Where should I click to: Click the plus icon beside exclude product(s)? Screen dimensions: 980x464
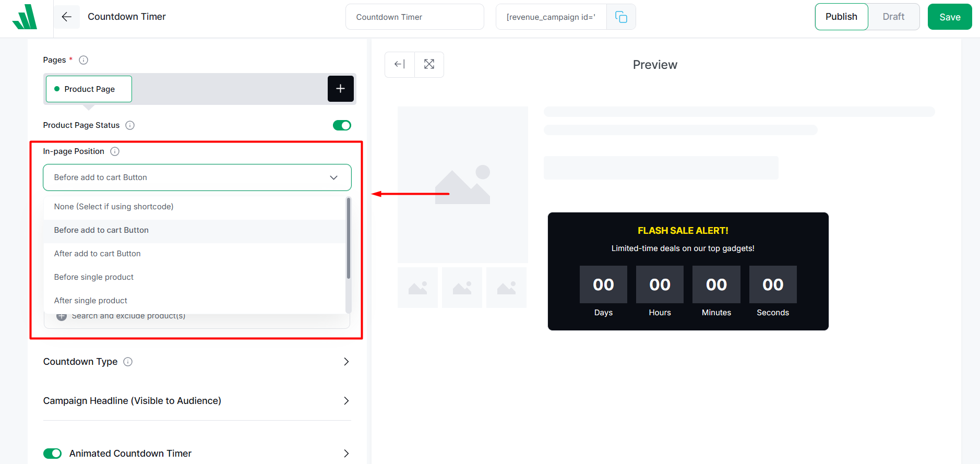[x=62, y=316]
